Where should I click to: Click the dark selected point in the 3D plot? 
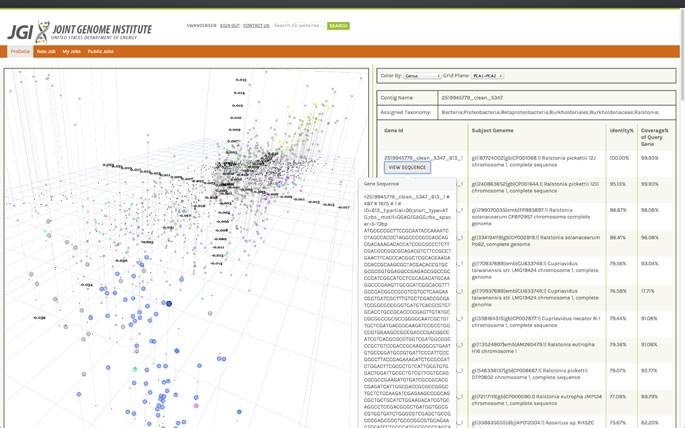pos(169,304)
